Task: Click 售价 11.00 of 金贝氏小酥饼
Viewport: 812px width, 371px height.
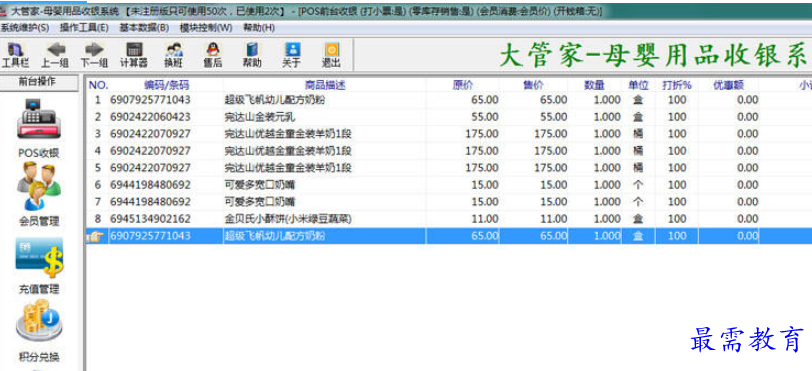Action: coord(554,219)
